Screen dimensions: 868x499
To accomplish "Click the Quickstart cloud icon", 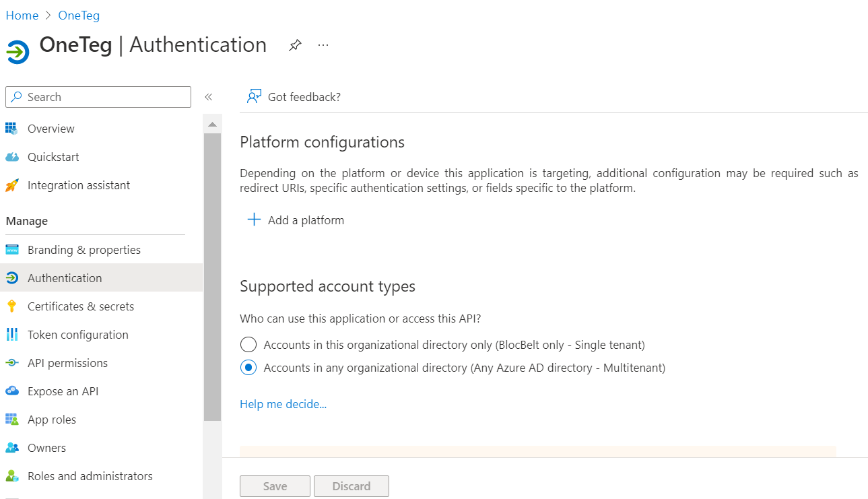I will (x=11, y=157).
